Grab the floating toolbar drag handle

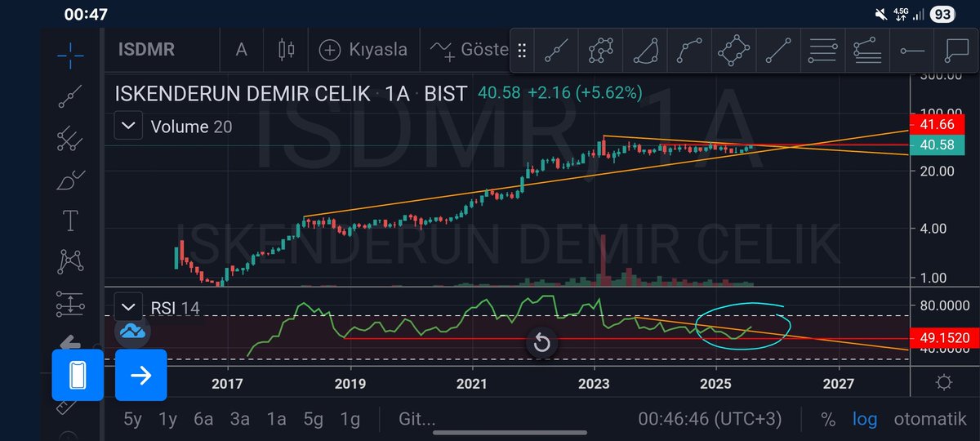click(x=522, y=51)
